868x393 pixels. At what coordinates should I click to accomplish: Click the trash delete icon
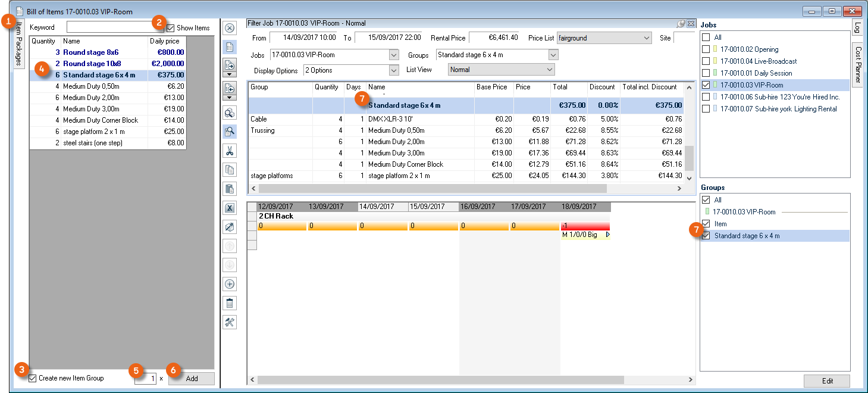coord(230,303)
